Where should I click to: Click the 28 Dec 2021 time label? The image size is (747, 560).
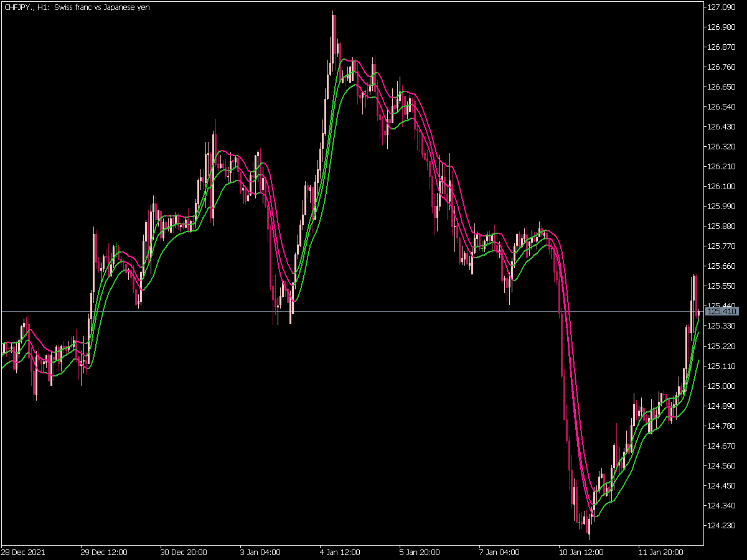[x=23, y=553]
